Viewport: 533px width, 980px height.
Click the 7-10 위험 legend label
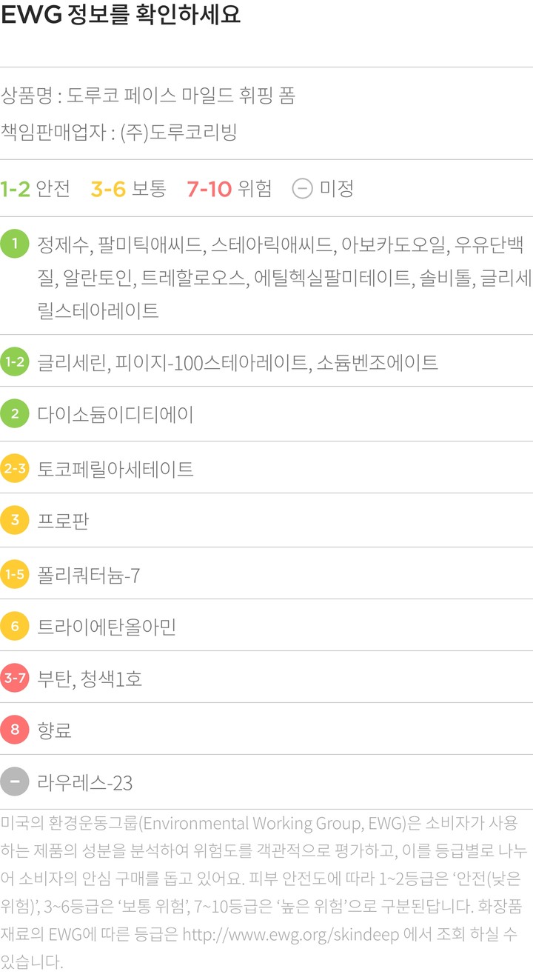[x=229, y=189]
